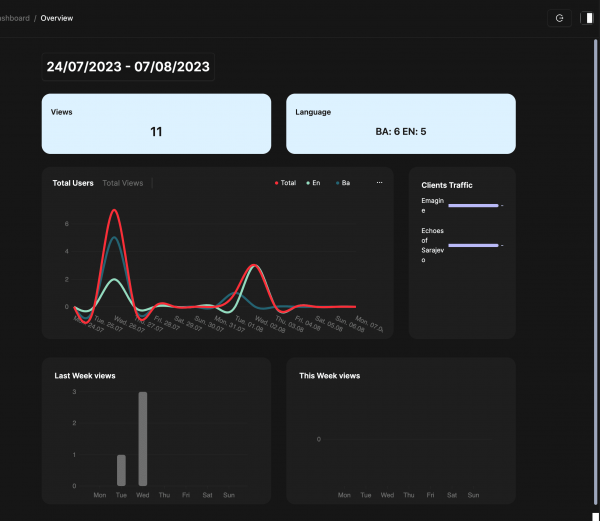Select the Language card BA: 6 EN: 5
Screen dimensions: 600x521
point(401,124)
